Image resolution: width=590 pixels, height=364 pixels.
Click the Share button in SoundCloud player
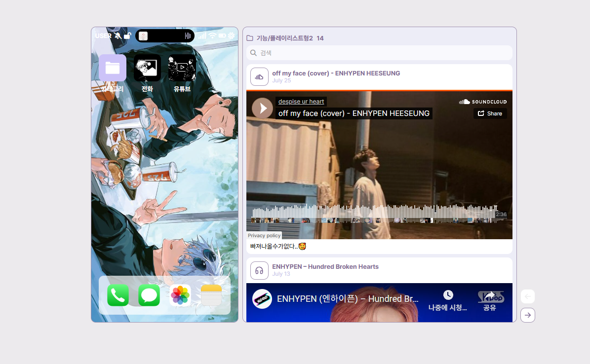point(490,113)
